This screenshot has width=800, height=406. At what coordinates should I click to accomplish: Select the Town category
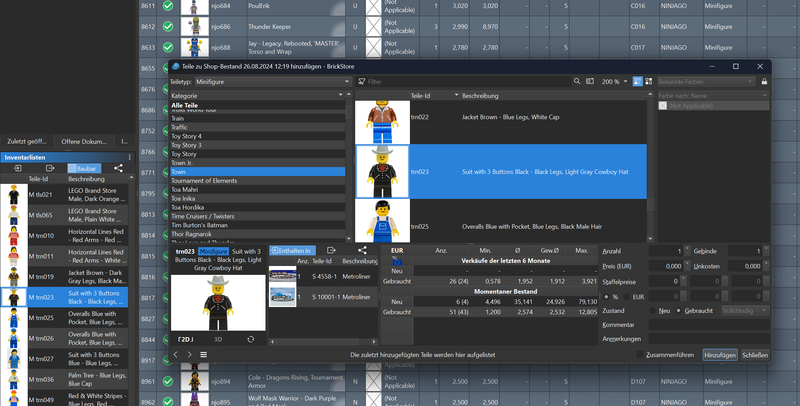[x=258, y=172]
